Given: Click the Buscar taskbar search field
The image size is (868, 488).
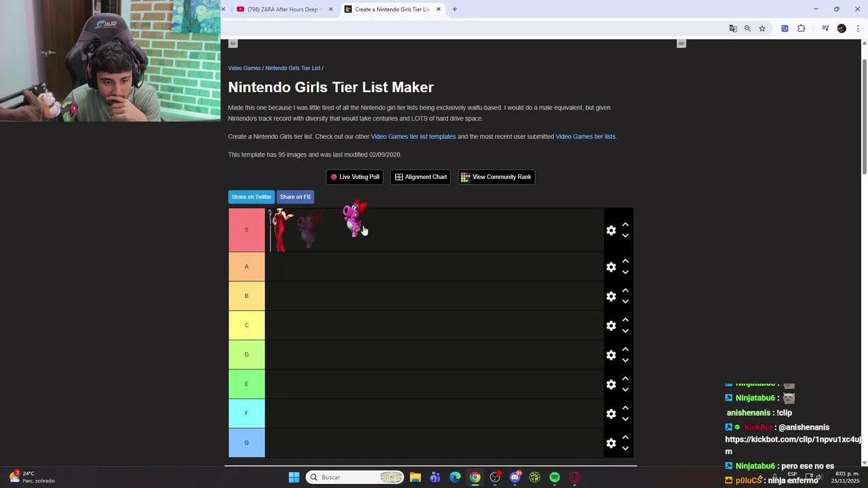Looking at the screenshot, I should tap(355, 477).
